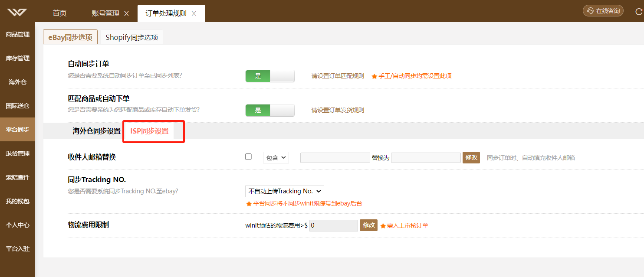Click the star icon beside 平台同步将不同步winit跟踪号
The image size is (644, 277).
tap(249, 203)
